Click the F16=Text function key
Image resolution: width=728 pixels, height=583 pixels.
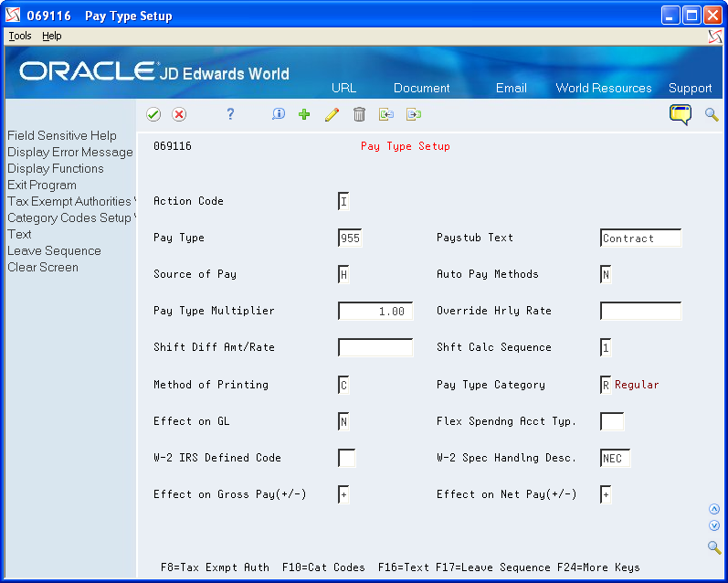pyautogui.click(x=404, y=567)
